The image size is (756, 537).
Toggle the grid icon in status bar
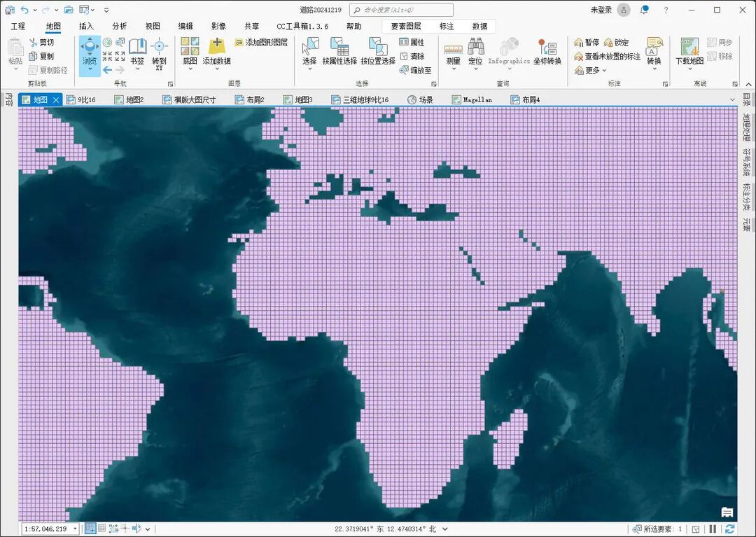coord(101,529)
